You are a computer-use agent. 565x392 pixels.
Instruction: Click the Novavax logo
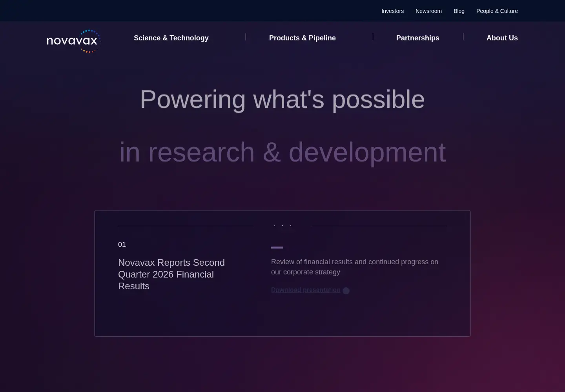[x=74, y=41]
